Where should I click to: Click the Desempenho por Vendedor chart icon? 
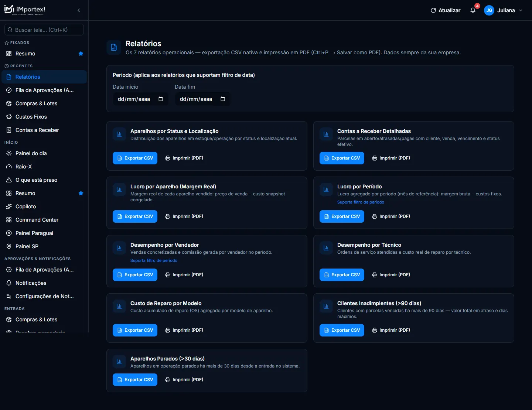[119, 248]
